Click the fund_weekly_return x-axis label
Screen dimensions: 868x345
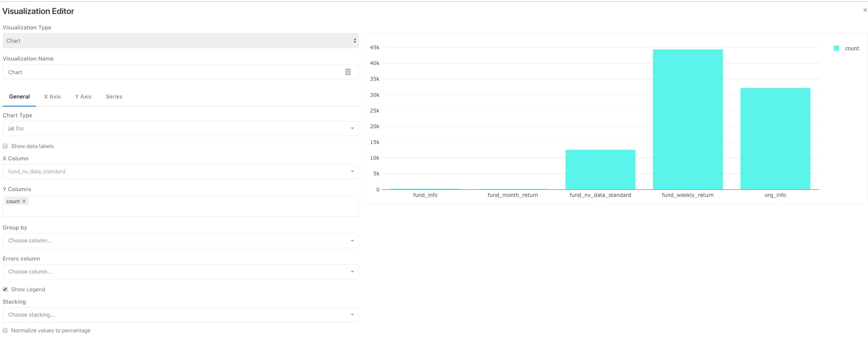point(688,195)
